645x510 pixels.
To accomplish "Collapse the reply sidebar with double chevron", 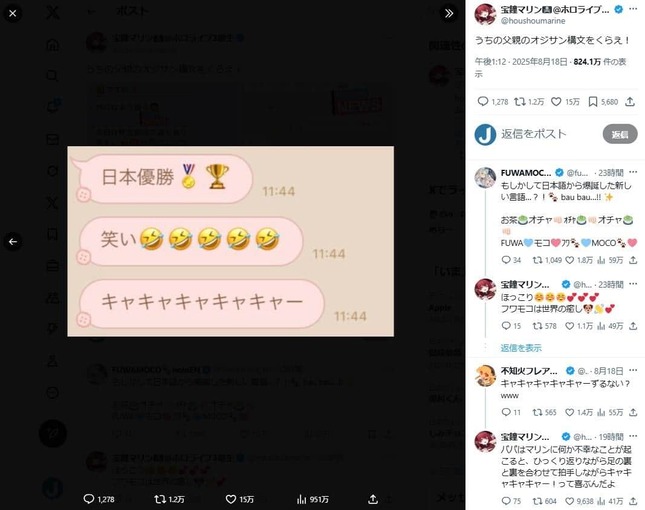I will pyautogui.click(x=449, y=14).
